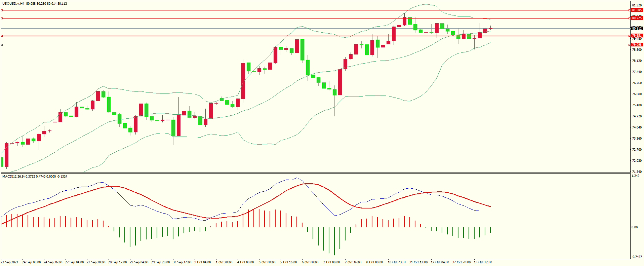Select left anchor handle of lowest red line
The height and width of the screenshot is (266, 644).
(x=2, y=45)
